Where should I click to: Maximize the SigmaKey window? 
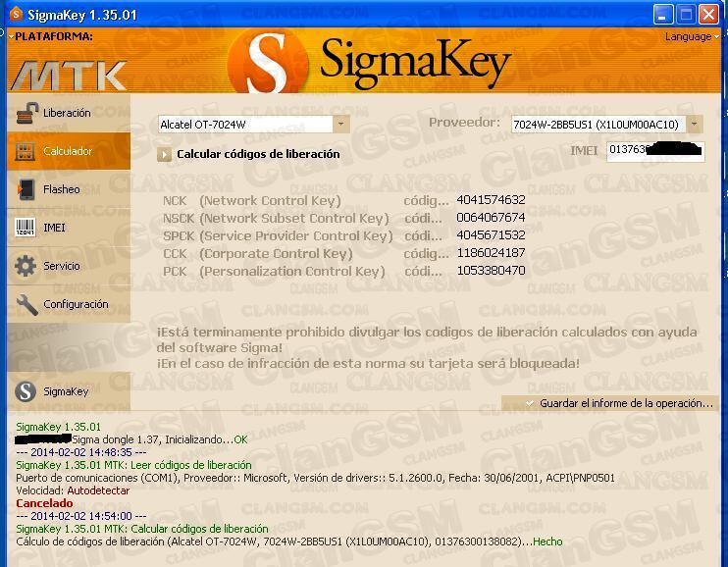pyautogui.click(x=686, y=14)
